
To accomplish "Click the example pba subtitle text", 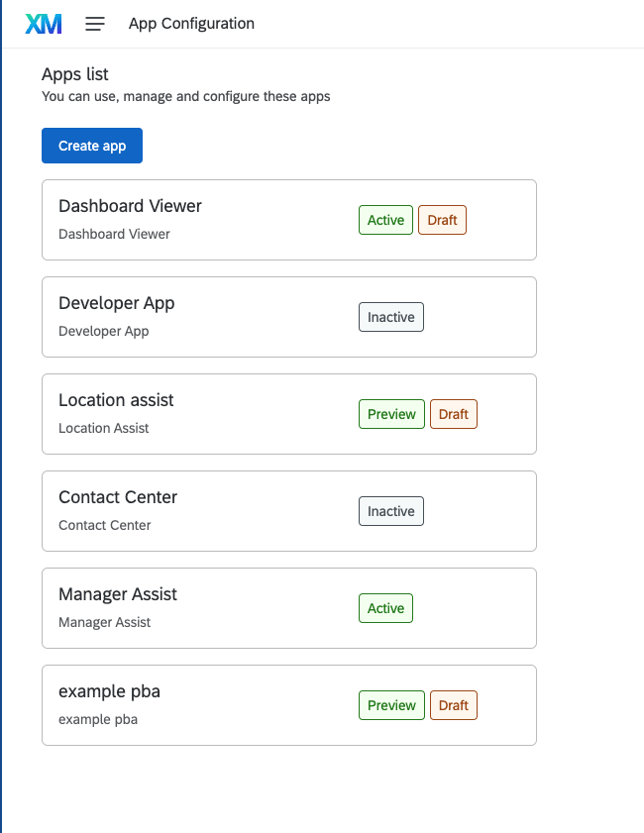I will click(98, 720).
